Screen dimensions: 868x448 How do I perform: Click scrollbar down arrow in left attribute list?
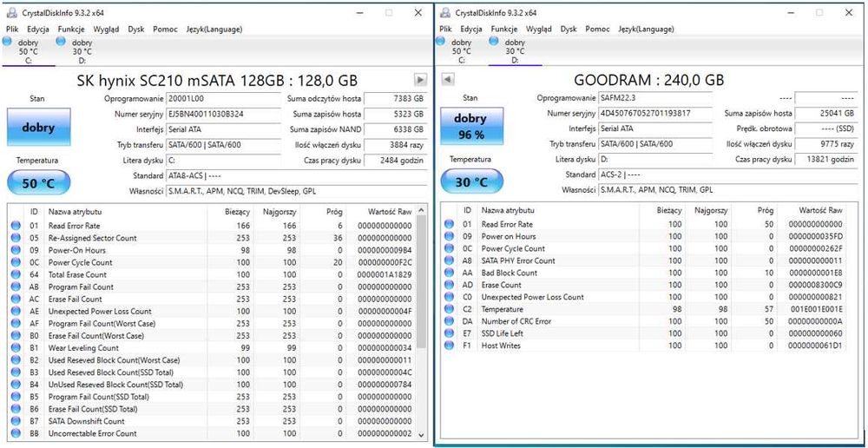coord(421,435)
